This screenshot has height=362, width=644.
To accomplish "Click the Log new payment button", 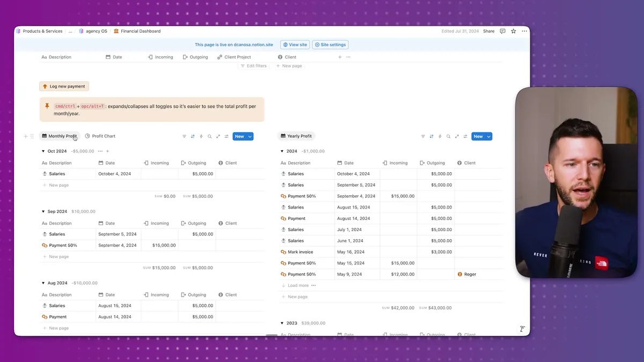I will tap(64, 86).
